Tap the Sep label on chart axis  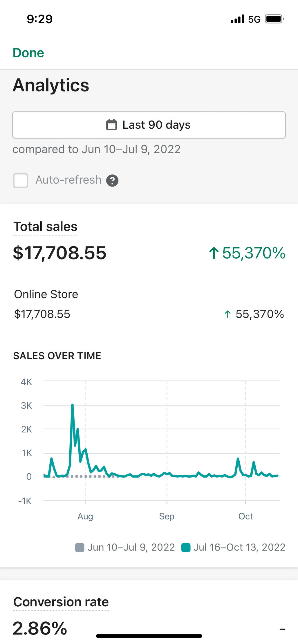point(167,516)
